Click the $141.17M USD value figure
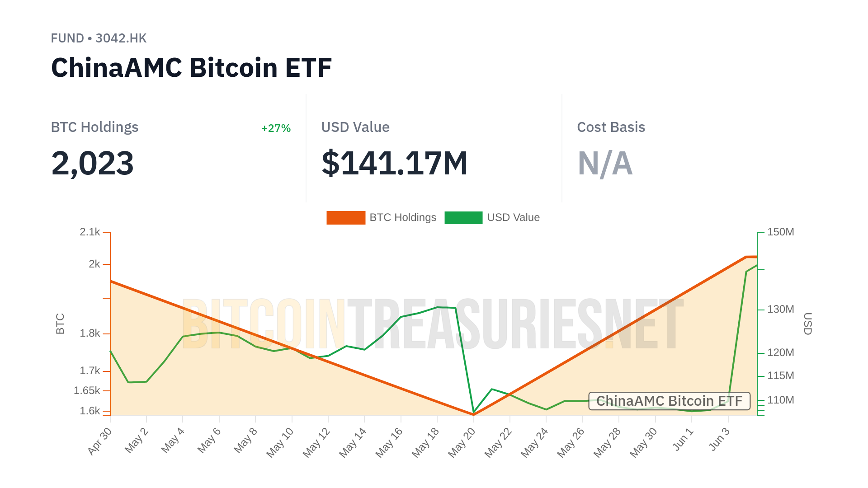The height and width of the screenshot is (488, 868). [394, 163]
